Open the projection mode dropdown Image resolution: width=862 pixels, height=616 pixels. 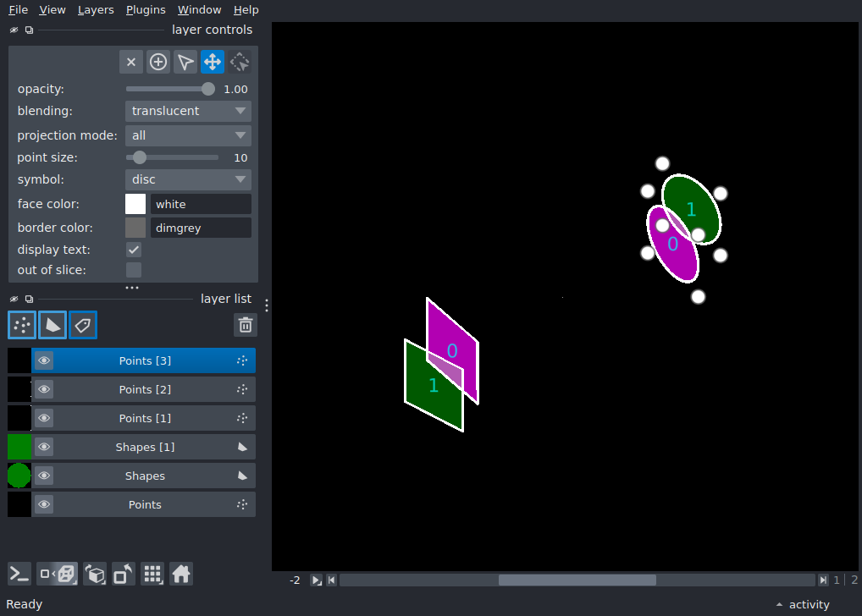click(x=188, y=135)
